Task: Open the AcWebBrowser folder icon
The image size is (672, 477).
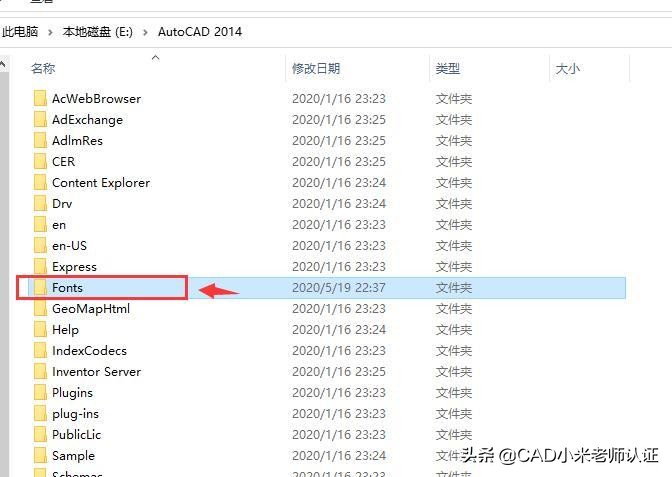Action: (x=40, y=98)
